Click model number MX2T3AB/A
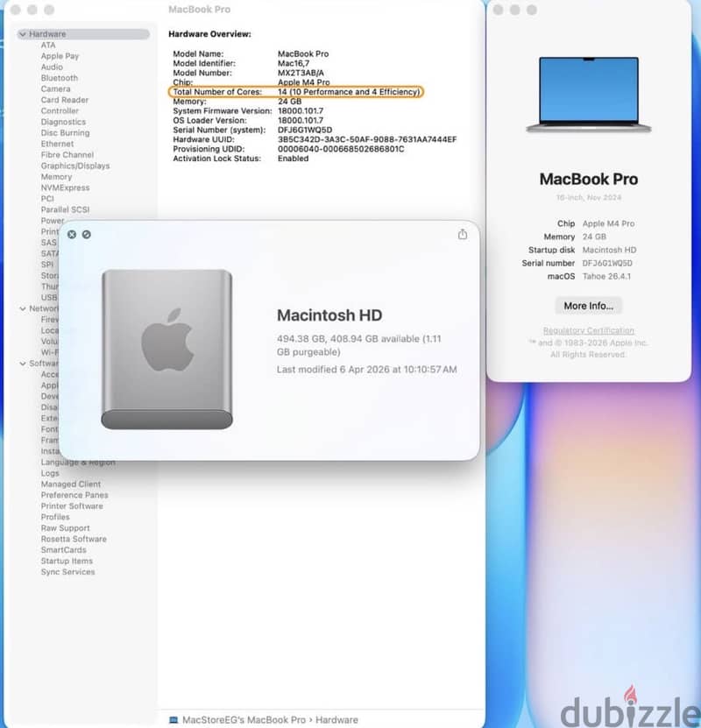Image resolution: width=701 pixels, height=728 pixels. 301,73
